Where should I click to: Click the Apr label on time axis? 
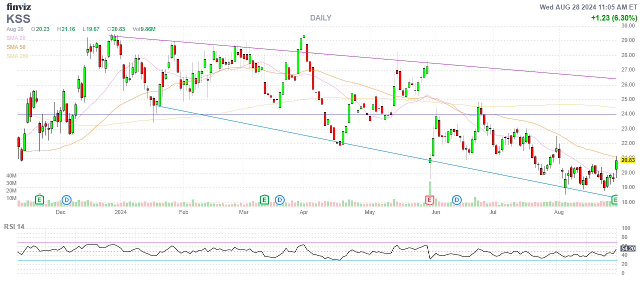pos(303,212)
